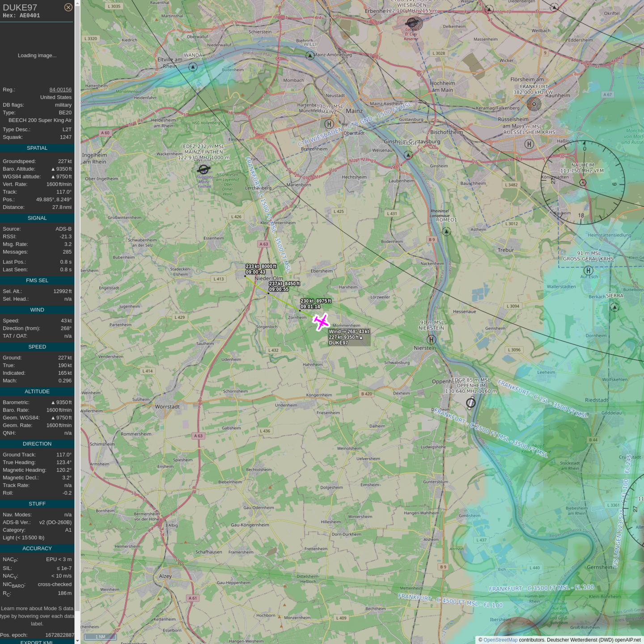Viewport: 644px width, 644px height.
Task: Select the Wiesbaden airfield symbol
Action: click(x=413, y=23)
